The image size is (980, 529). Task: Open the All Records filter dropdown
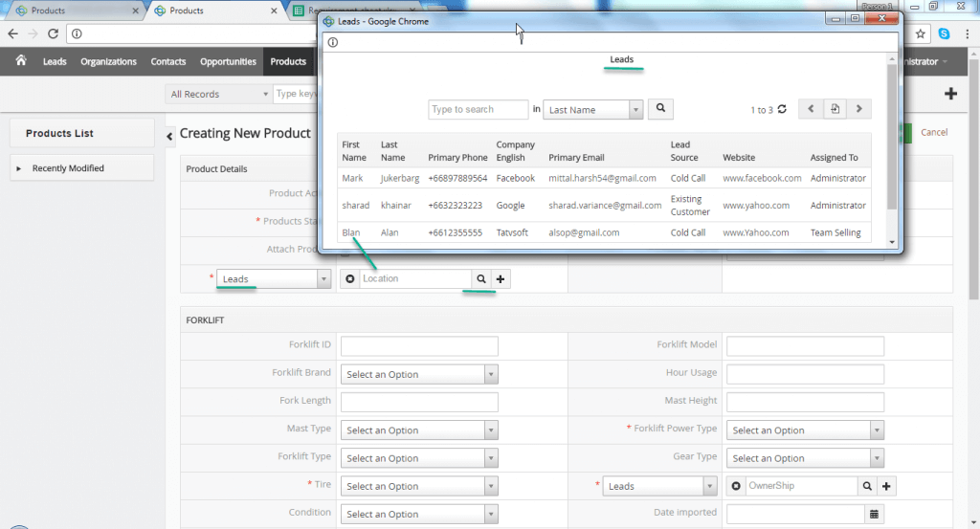[217, 94]
